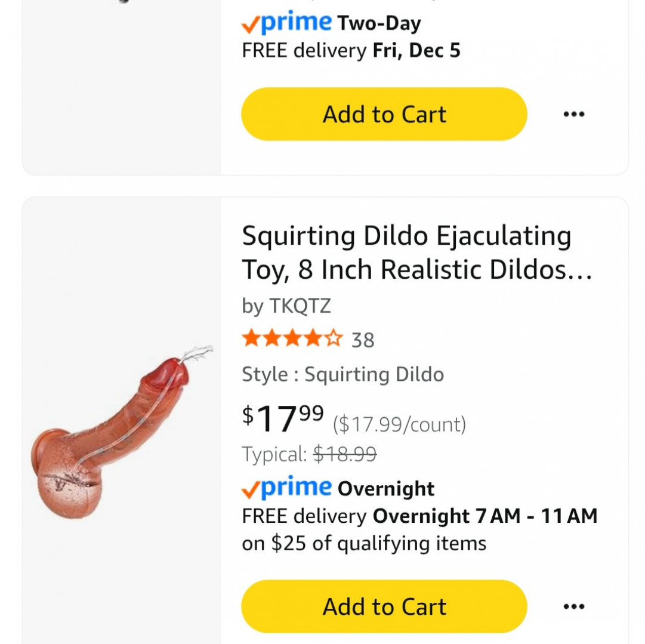Open the TKQTZ product title link
The image size is (645, 644).
[x=406, y=252]
